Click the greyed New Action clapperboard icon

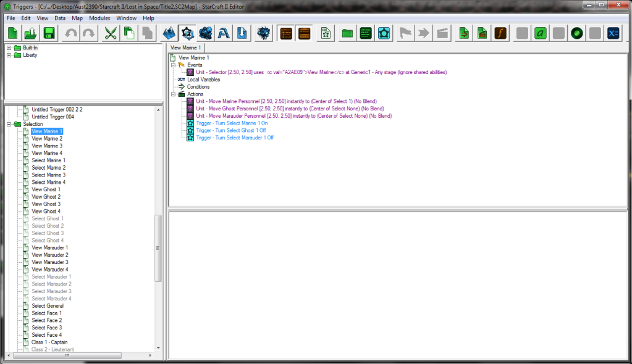click(x=442, y=33)
